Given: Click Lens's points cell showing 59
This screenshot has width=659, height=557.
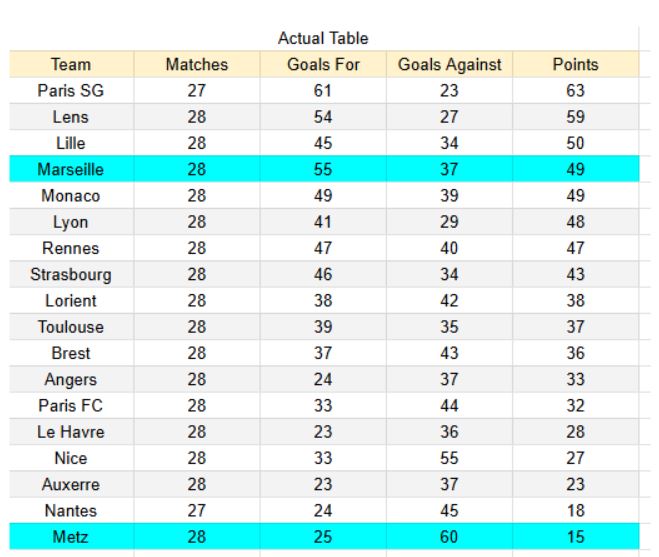Looking at the screenshot, I should click(x=575, y=117).
